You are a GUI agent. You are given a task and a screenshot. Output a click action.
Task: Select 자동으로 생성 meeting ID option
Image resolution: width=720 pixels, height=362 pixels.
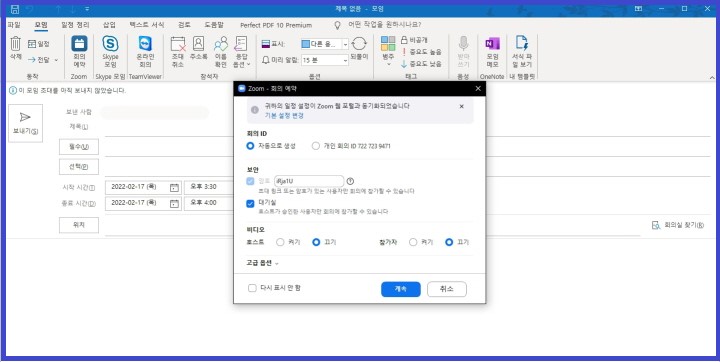point(250,146)
